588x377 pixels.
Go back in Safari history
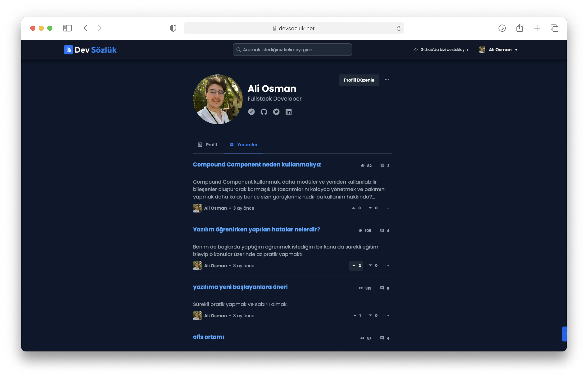coord(85,28)
